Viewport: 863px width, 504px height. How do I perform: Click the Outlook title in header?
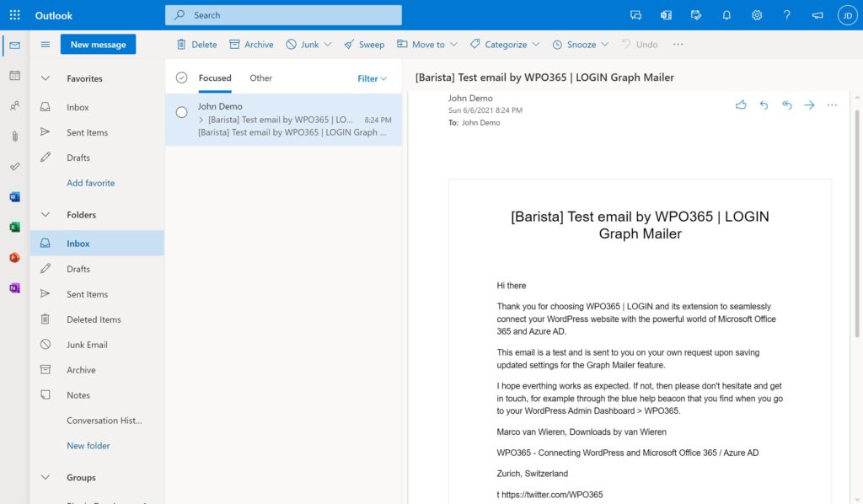click(53, 15)
